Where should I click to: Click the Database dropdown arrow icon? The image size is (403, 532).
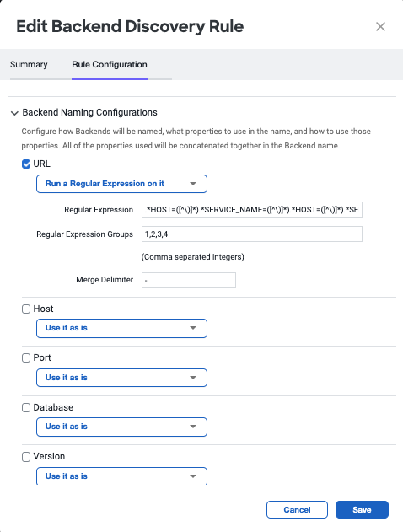point(193,427)
